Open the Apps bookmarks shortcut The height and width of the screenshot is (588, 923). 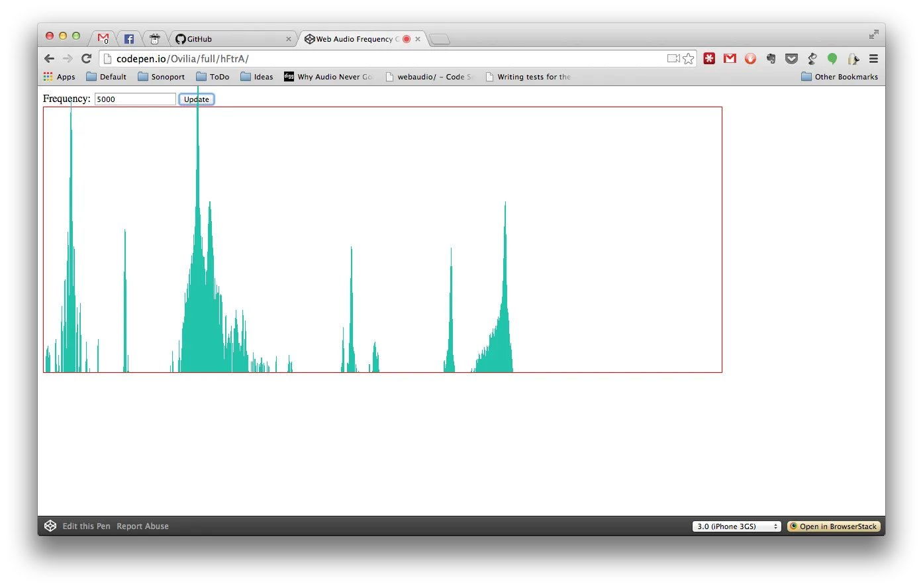pyautogui.click(x=60, y=77)
